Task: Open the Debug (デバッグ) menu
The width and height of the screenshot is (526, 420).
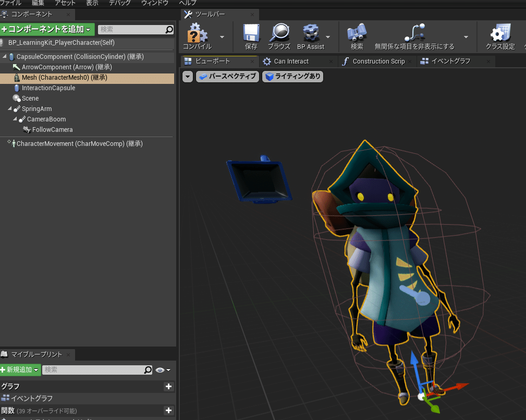Action: click(x=120, y=3)
